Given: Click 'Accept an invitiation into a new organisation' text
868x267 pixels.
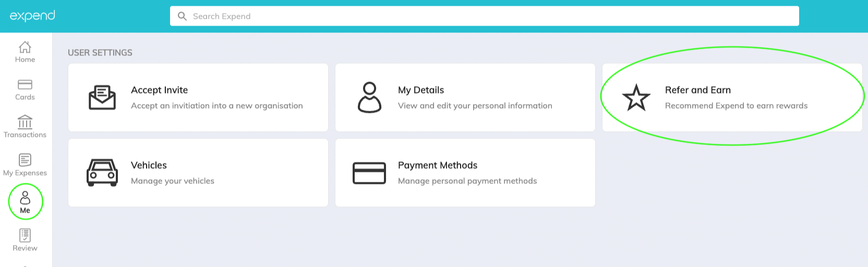Looking at the screenshot, I should [x=217, y=106].
